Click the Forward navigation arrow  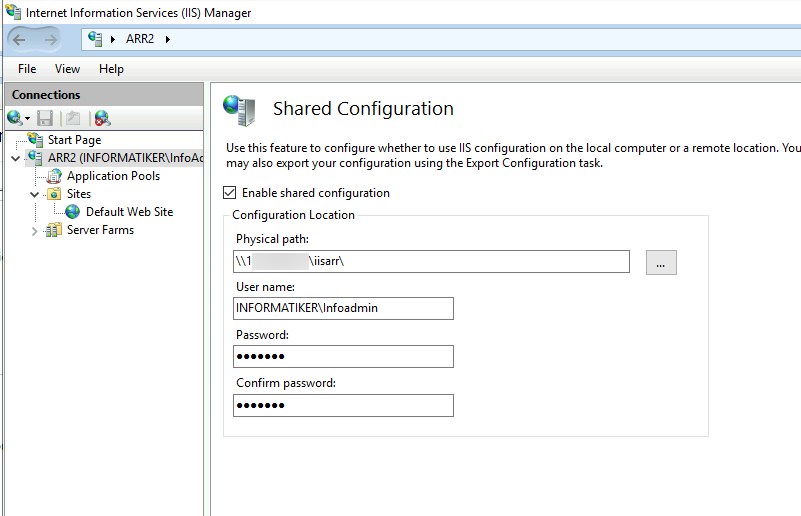50,39
